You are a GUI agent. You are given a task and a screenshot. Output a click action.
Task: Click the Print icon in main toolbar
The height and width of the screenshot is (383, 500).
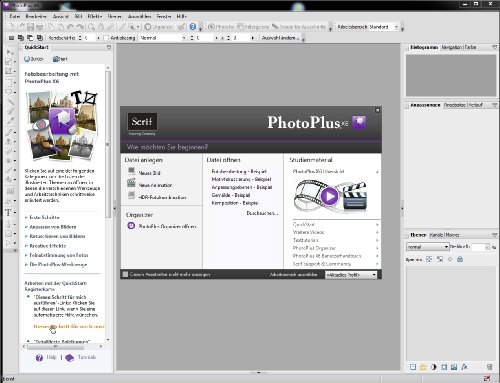point(39,27)
